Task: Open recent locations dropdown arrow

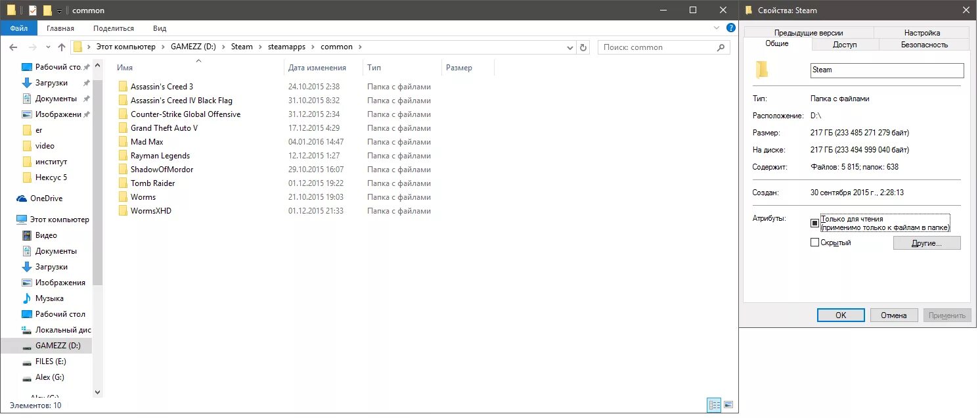Action: point(48,47)
